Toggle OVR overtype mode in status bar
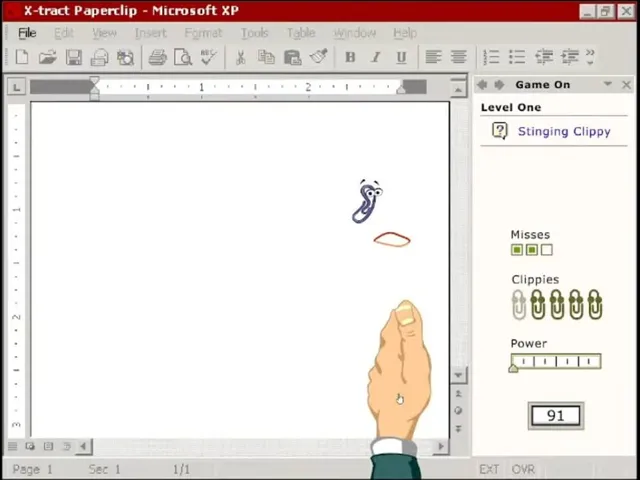Screen dimensions: 640x480 (x=523, y=469)
